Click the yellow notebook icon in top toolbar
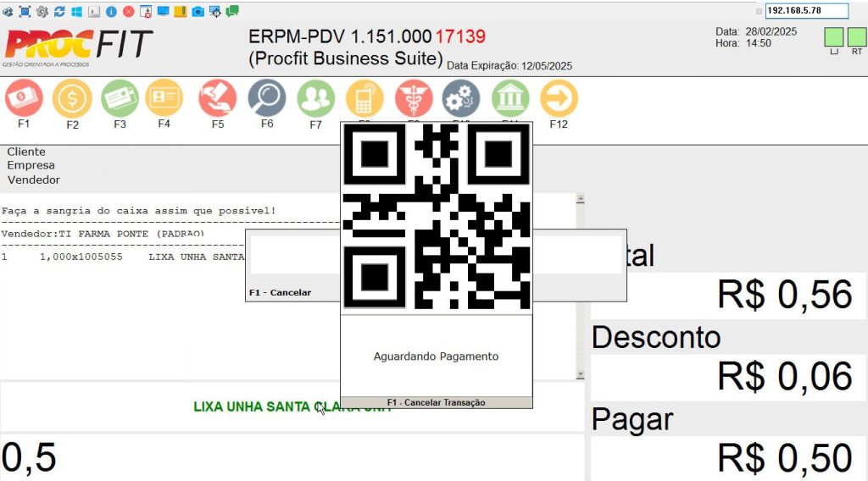 tap(181, 11)
